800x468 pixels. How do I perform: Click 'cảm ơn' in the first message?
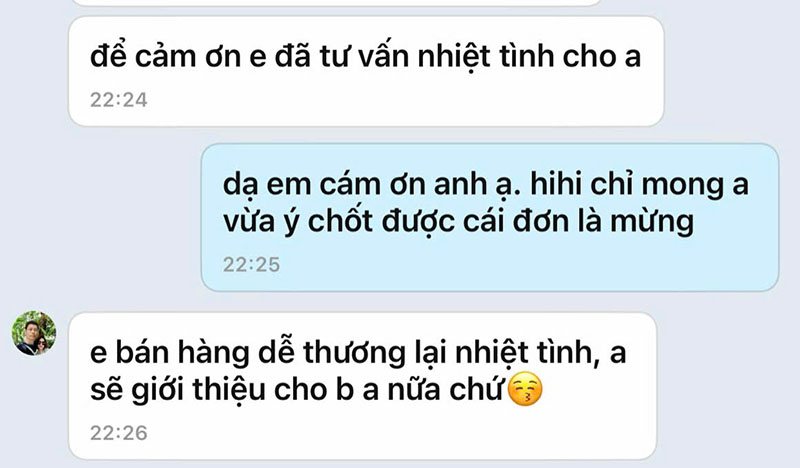(188, 57)
